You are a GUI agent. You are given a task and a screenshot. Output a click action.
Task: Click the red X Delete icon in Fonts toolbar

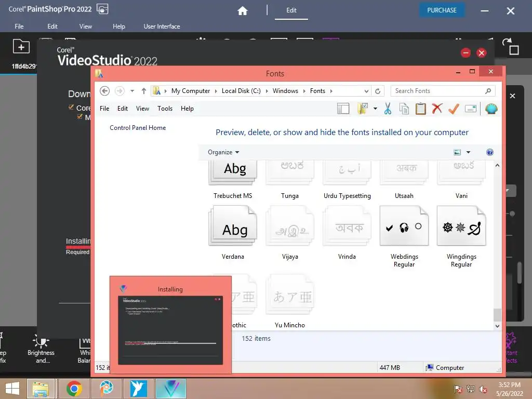tap(437, 109)
